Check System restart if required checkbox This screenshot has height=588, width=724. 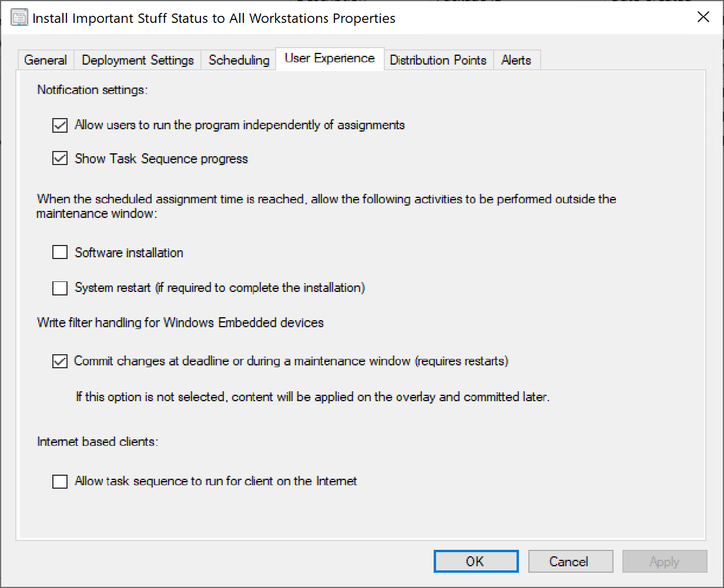(59, 288)
